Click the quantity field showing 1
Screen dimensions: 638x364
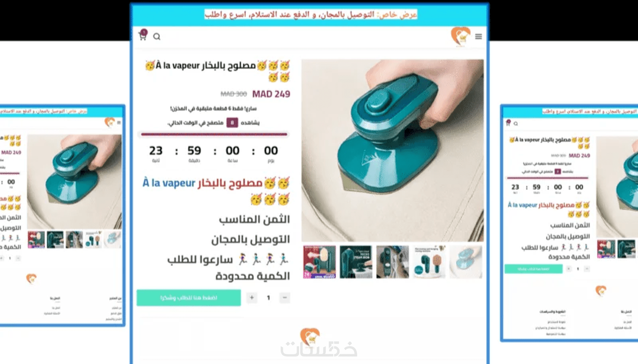tap(268, 298)
